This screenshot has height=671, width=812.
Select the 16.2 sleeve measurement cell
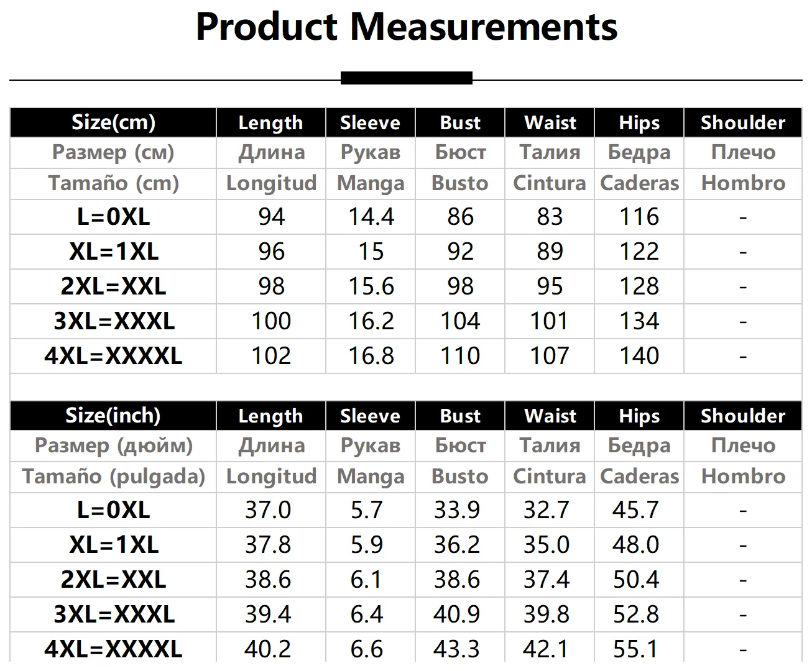pos(371,321)
